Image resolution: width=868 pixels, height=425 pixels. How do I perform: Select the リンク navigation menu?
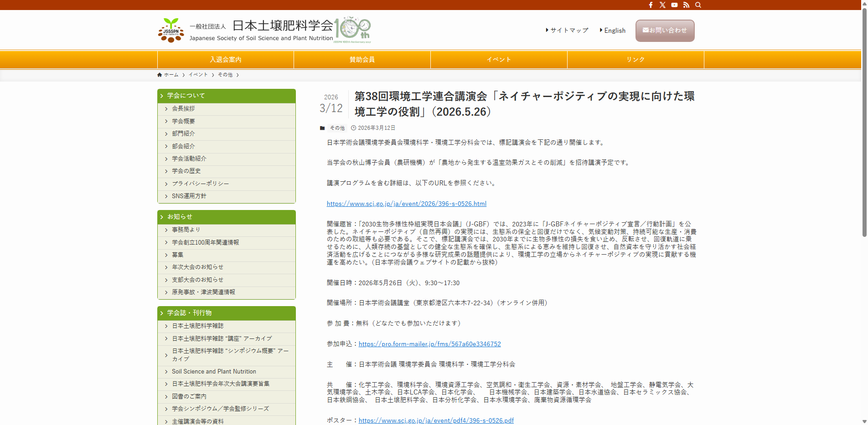point(635,59)
